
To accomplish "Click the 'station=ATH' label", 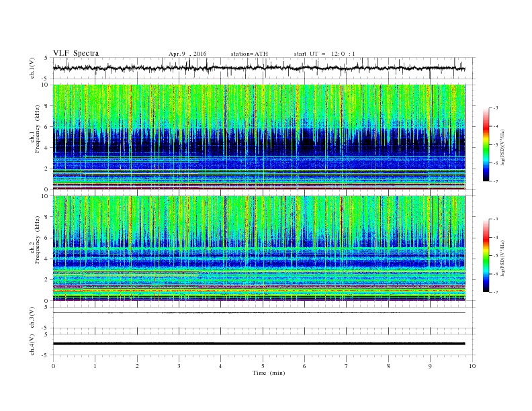I will point(249,54).
